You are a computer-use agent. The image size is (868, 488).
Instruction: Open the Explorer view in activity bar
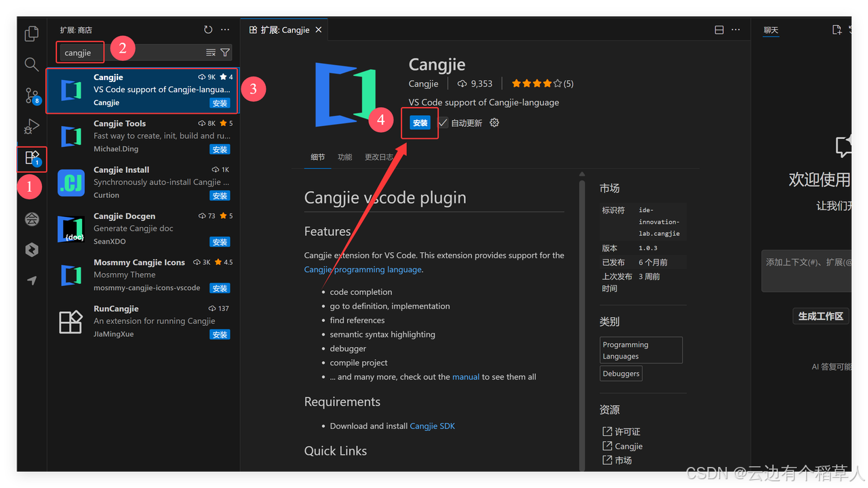tap(32, 33)
